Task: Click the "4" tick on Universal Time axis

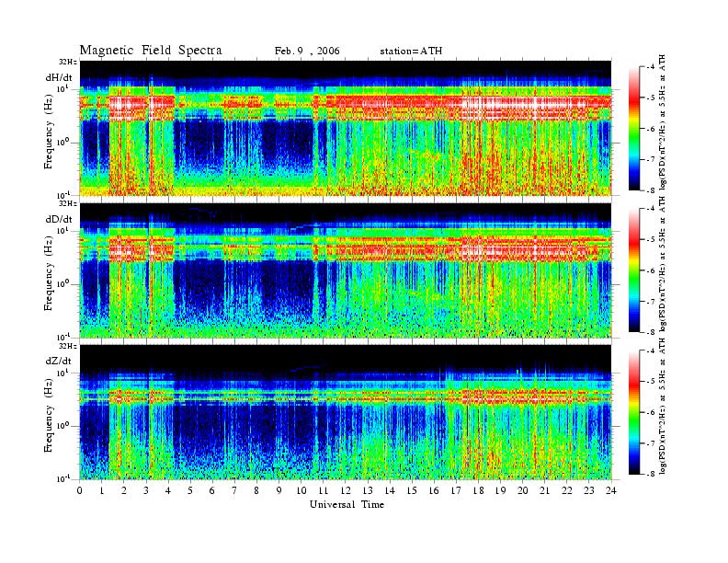Action: click(x=168, y=490)
